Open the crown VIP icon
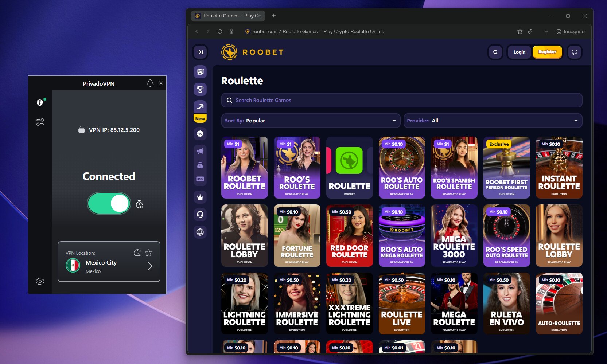607x364 pixels. pos(200,197)
